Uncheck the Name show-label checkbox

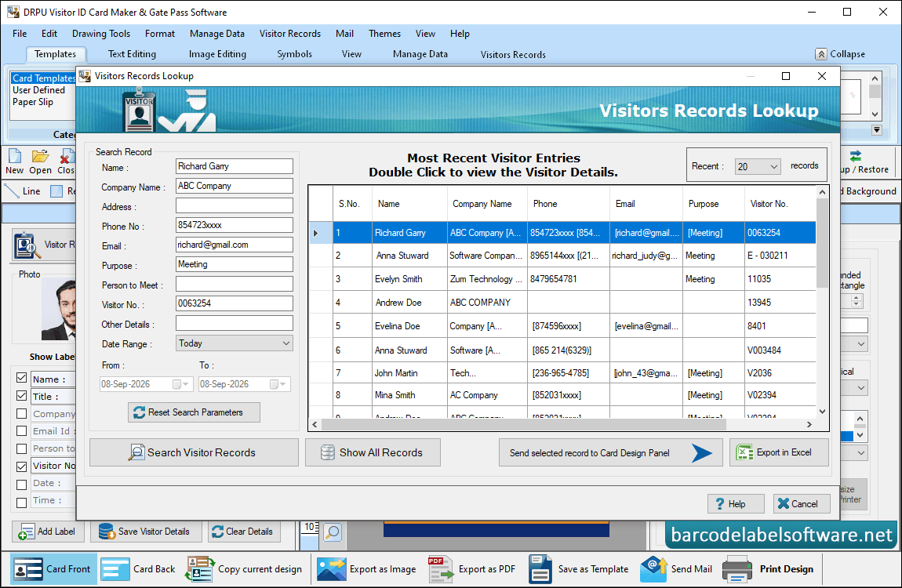point(22,378)
